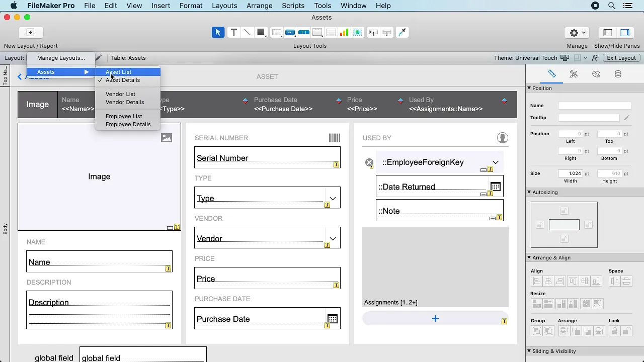Open the Type field dropdown arrow
This screenshot has height=362, width=644.
click(333, 198)
